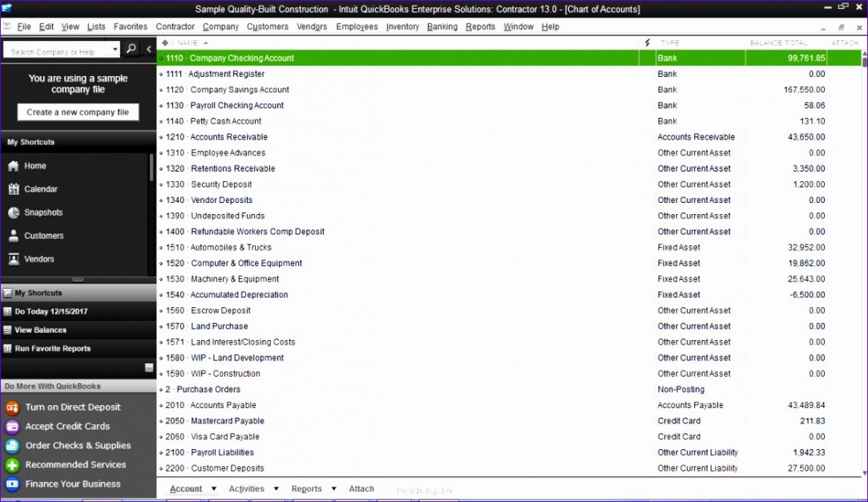868x502 pixels.
Task: Click the Recommended Services plus icon
Action: click(x=12, y=465)
